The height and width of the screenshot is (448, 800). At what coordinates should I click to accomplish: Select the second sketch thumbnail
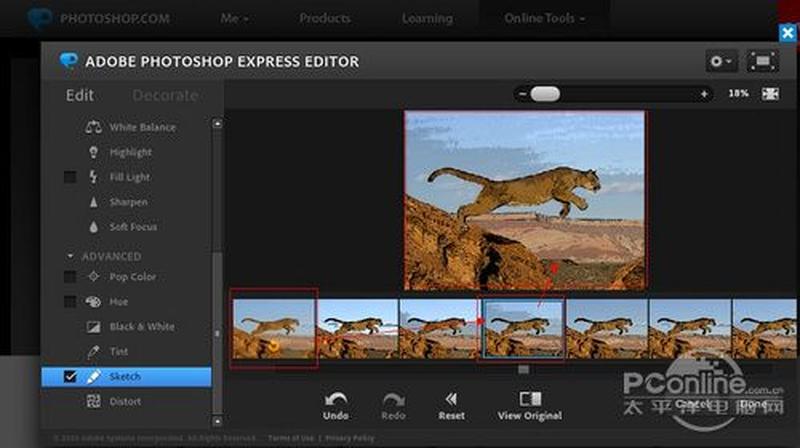[x=357, y=329]
